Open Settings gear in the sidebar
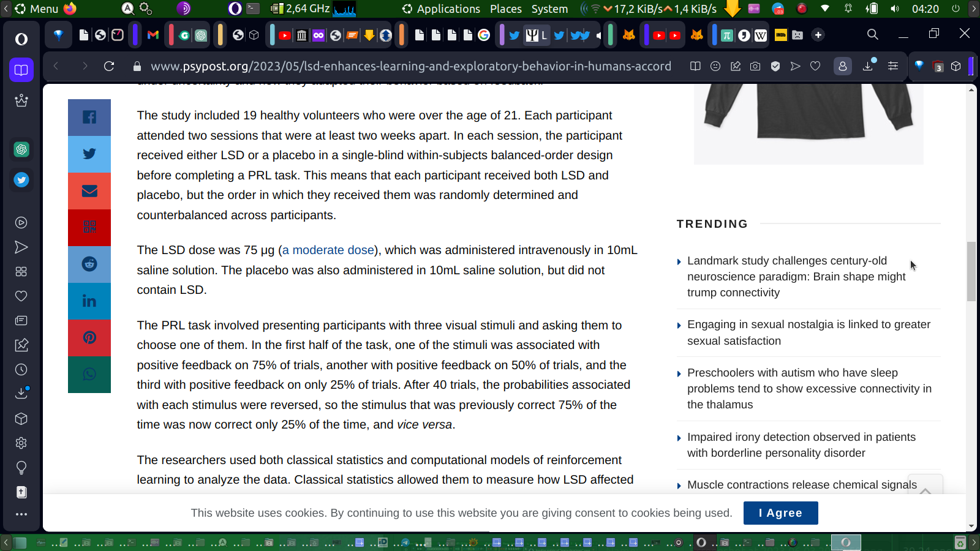Viewport: 980px width, 551px height. (x=21, y=443)
